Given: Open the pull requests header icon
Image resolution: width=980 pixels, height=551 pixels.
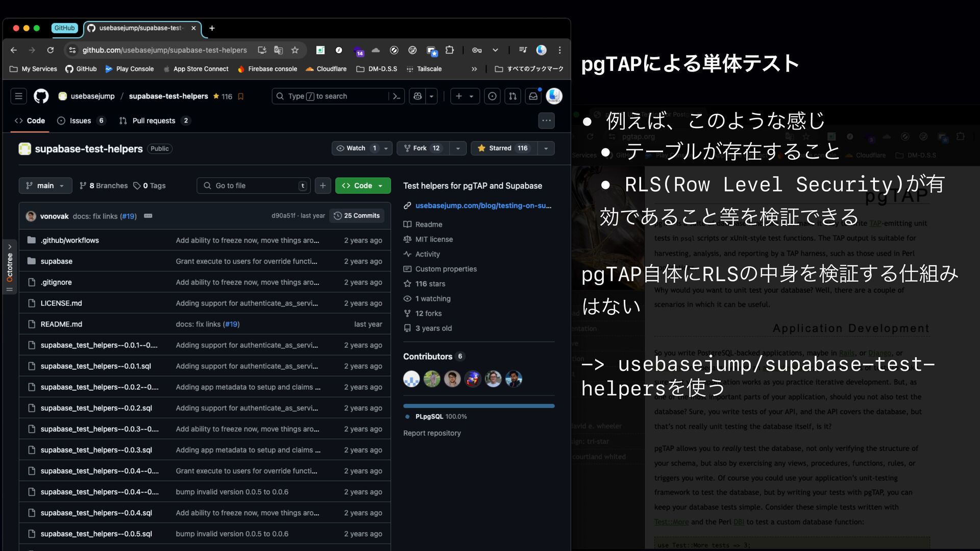Looking at the screenshot, I should tap(512, 96).
